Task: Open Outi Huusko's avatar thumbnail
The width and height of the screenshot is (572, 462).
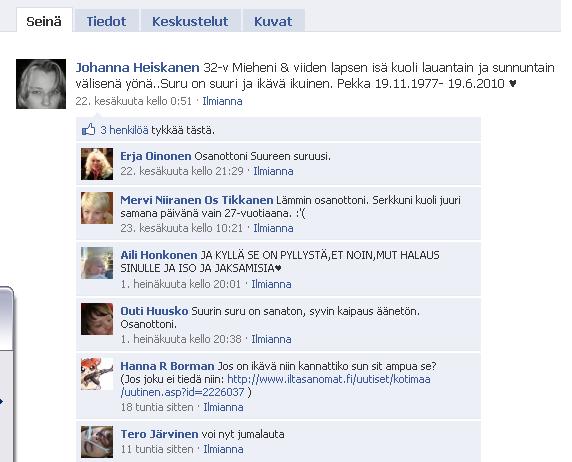Action: tap(97, 319)
